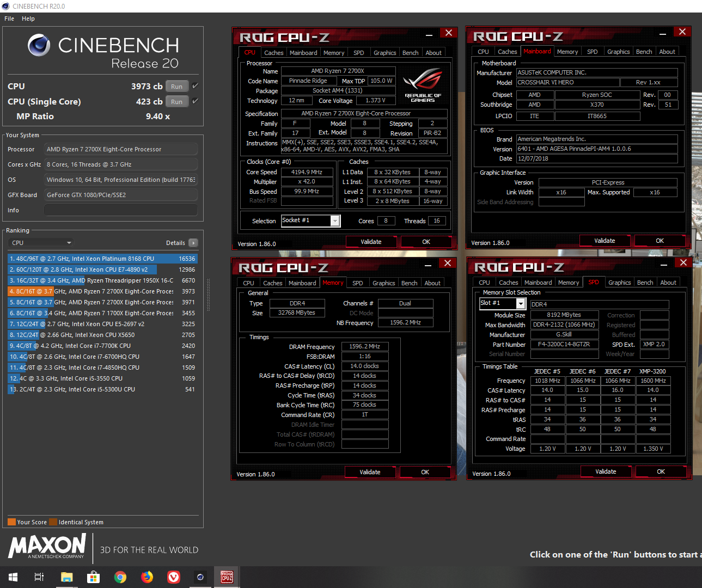Open File Explorer from the taskbar
This screenshot has height=588, width=702.
pos(67,577)
